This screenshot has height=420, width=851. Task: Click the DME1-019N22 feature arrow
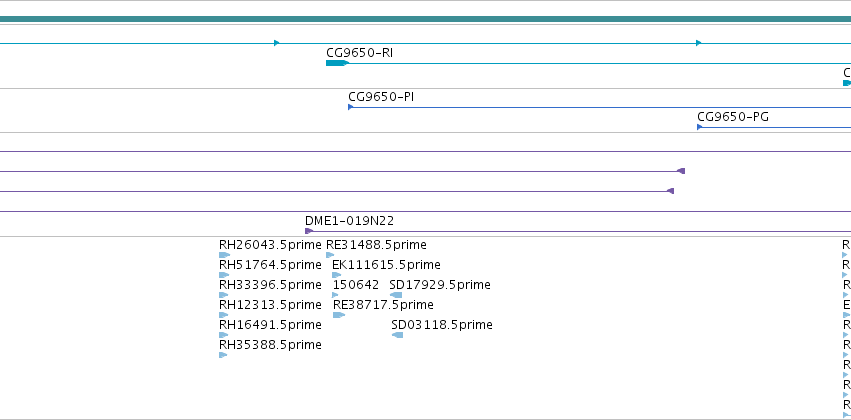(309, 231)
